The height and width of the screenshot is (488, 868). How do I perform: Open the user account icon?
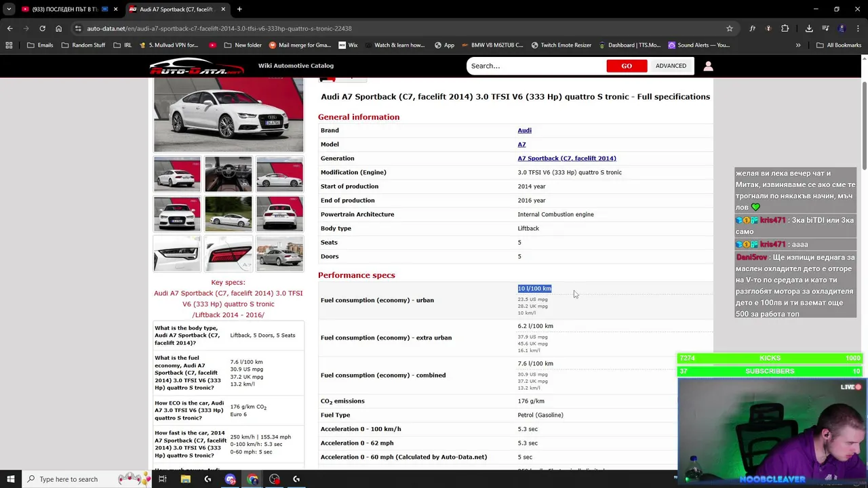[708, 66]
